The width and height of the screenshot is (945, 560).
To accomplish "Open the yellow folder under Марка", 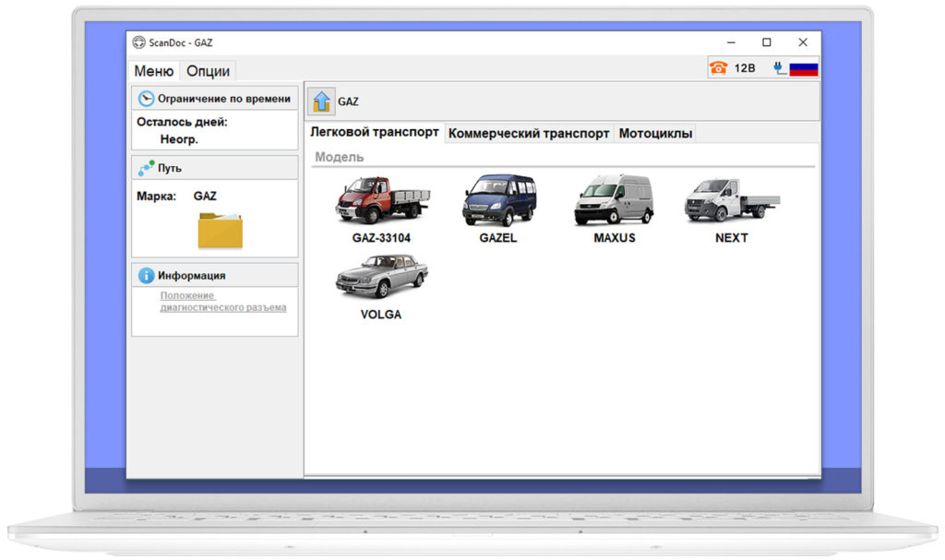I will 221,231.
